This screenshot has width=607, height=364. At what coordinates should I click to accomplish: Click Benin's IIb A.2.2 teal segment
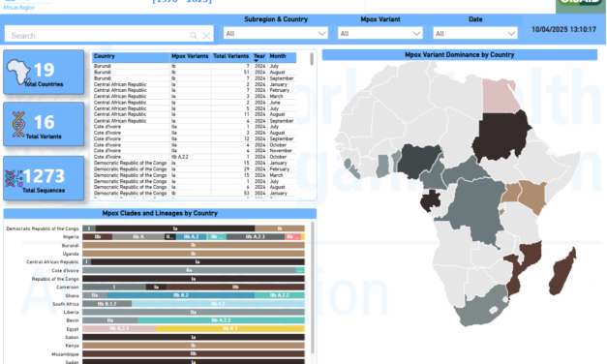point(221,320)
